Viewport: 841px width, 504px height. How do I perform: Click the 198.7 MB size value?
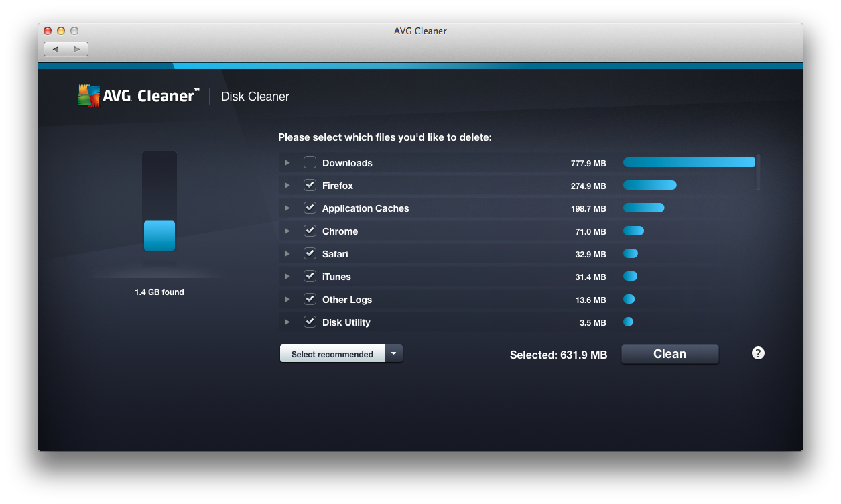pyautogui.click(x=588, y=209)
